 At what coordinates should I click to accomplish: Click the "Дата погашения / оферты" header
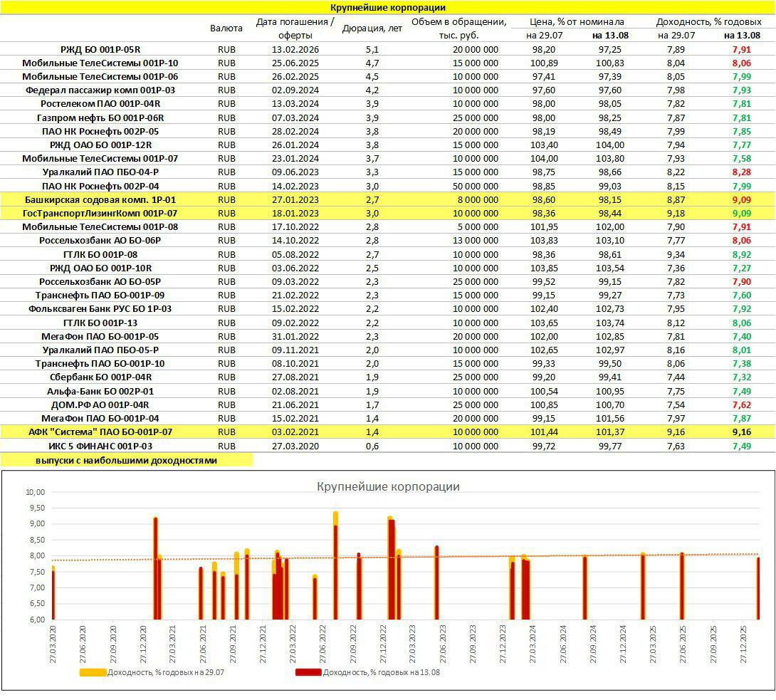[x=295, y=28]
